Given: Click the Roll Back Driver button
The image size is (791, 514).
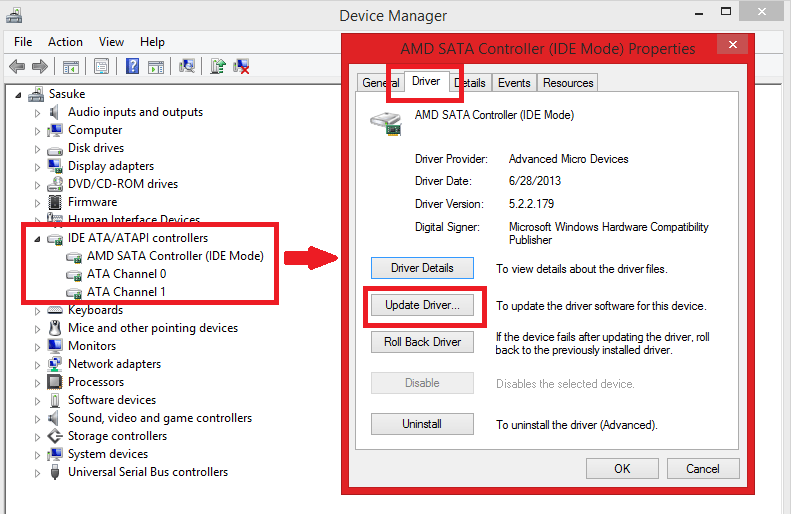Looking at the screenshot, I should 422,342.
